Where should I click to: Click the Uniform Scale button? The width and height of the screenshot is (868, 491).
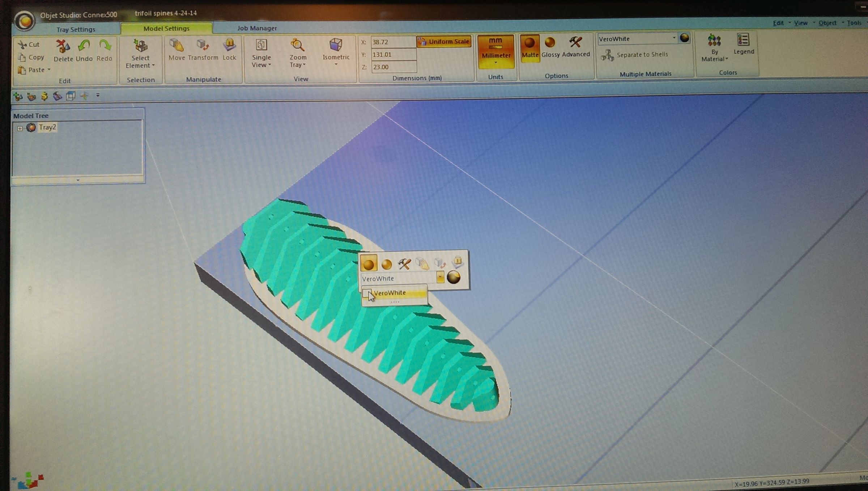point(444,41)
